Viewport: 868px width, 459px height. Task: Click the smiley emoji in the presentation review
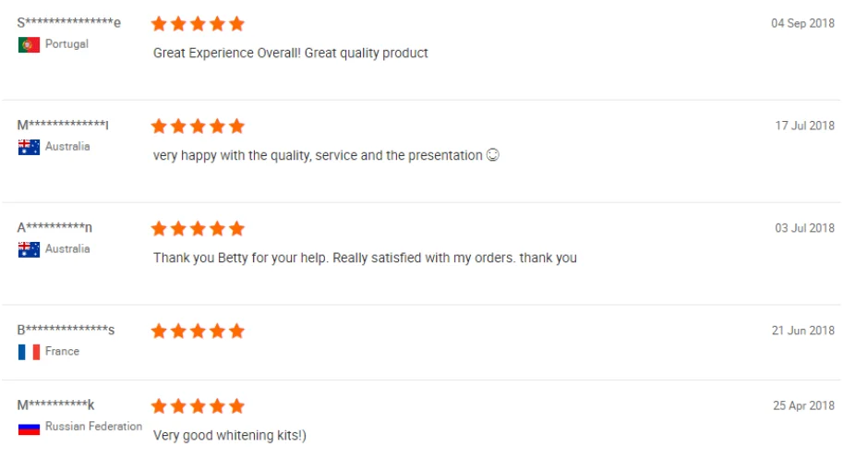tap(492, 155)
